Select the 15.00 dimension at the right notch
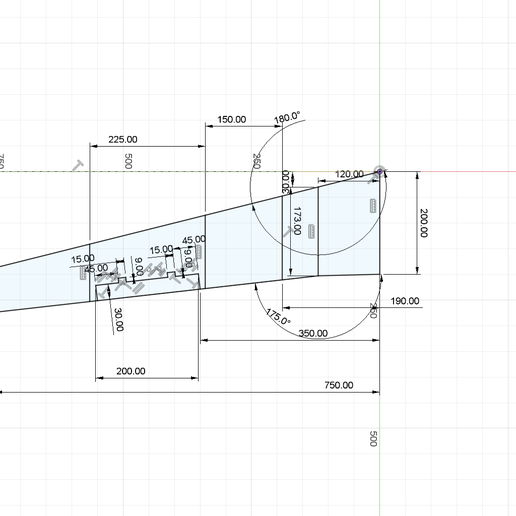516x516 pixels. (x=161, y=250)
